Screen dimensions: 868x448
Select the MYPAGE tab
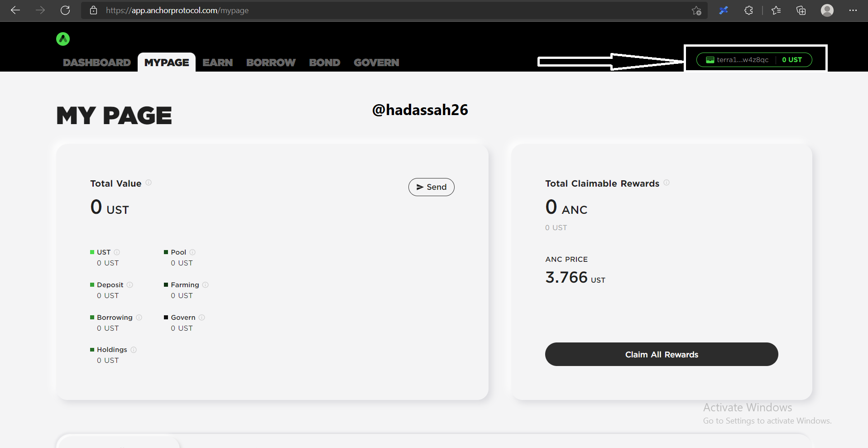167,63
